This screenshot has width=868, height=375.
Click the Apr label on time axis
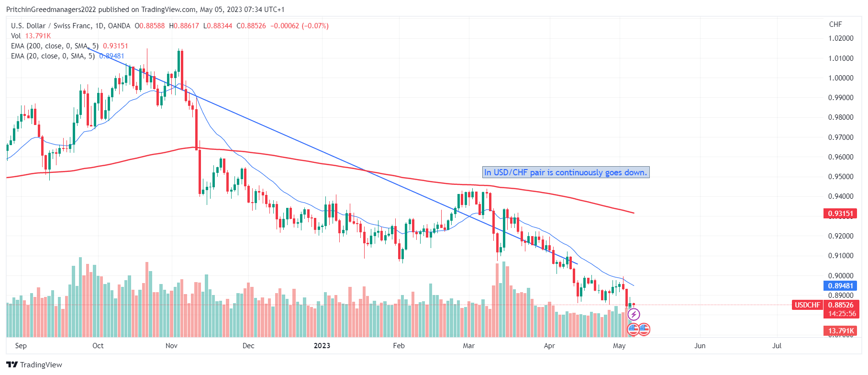tap(549, 346)
